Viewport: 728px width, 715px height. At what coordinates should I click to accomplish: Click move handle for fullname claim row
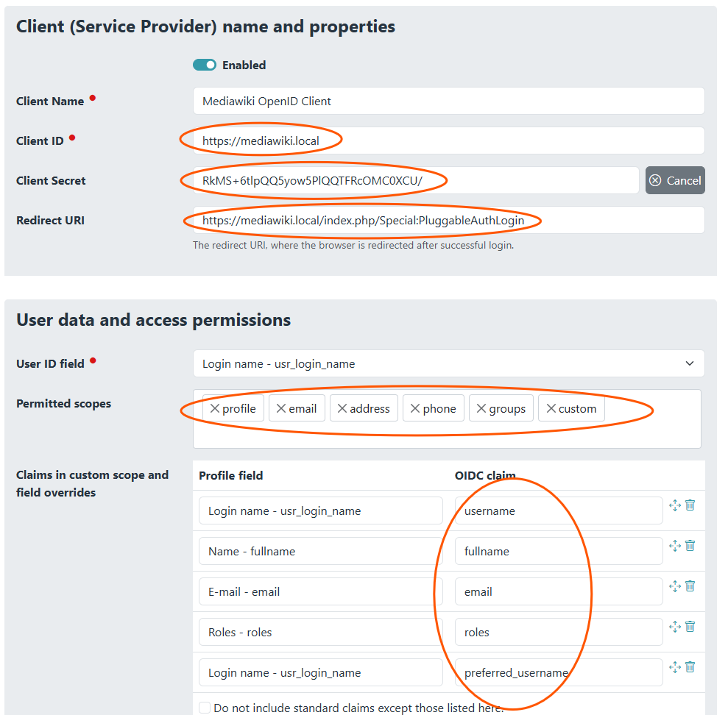(x=675, y=546)
